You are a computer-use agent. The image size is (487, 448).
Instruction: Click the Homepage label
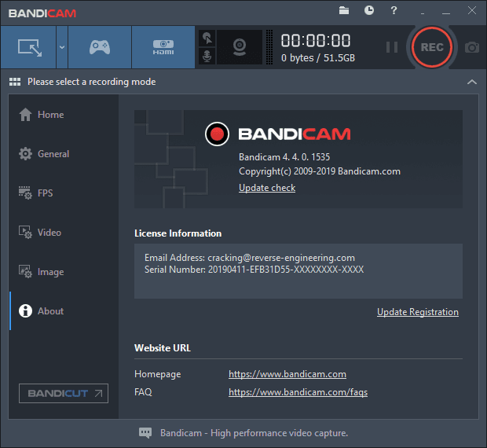click(157, 374)
